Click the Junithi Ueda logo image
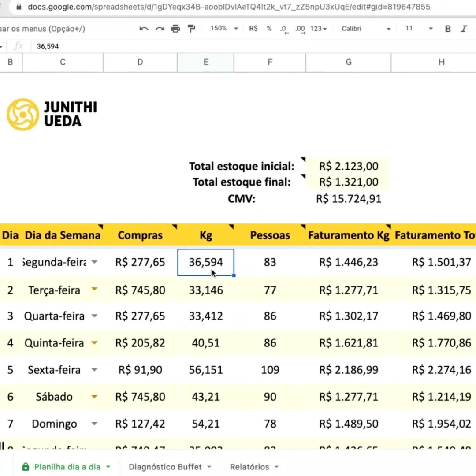Image resolution: width=476 pixels, height=476 pixels. 52,115
